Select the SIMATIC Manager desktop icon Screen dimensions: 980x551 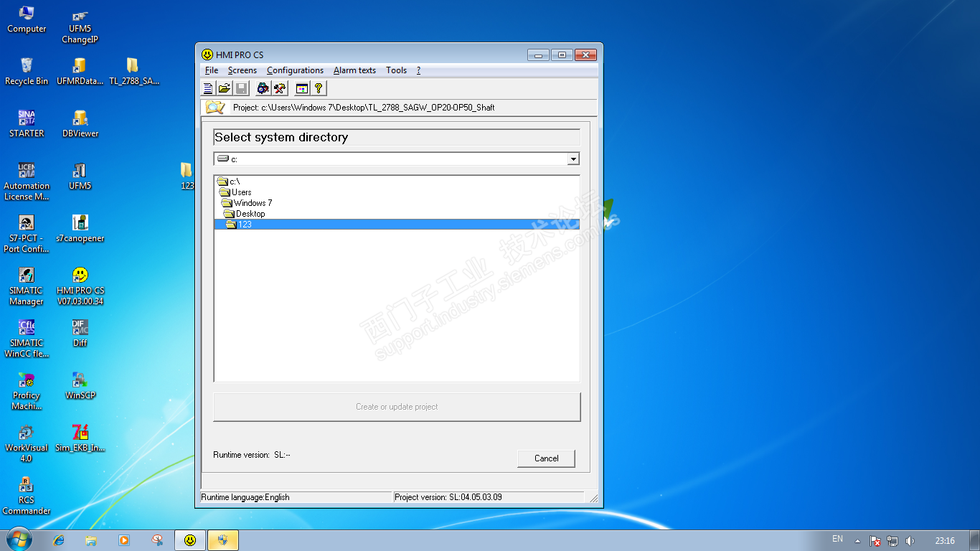(x=27, y=286)
